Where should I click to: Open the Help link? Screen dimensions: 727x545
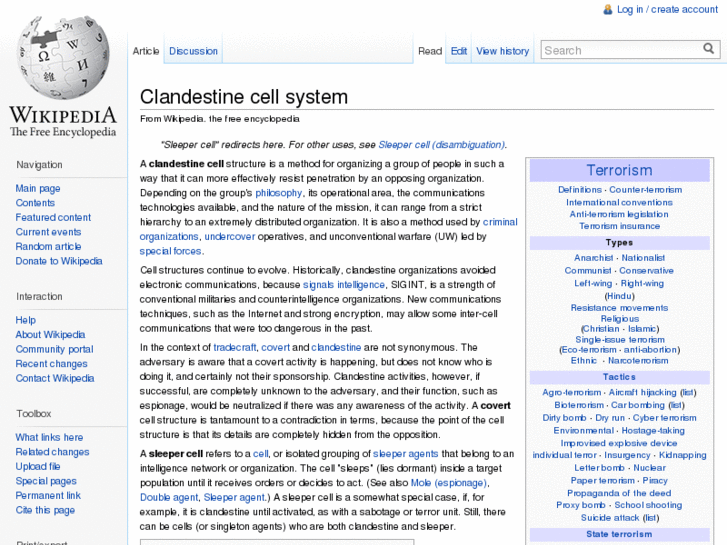[26, 320]
